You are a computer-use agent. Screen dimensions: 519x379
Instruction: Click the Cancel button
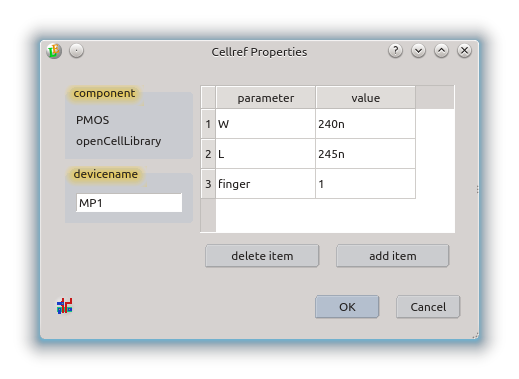click(428, 307)
